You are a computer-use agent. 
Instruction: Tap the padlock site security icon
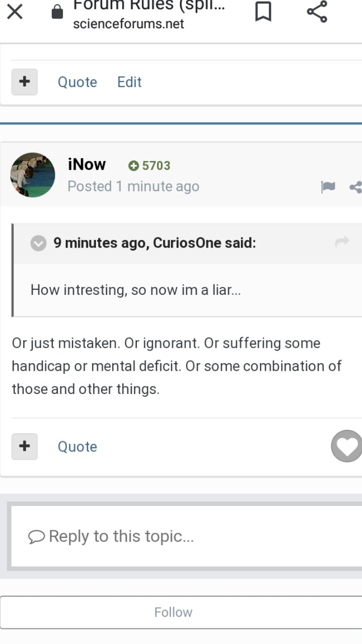click(x=58, y=12)
